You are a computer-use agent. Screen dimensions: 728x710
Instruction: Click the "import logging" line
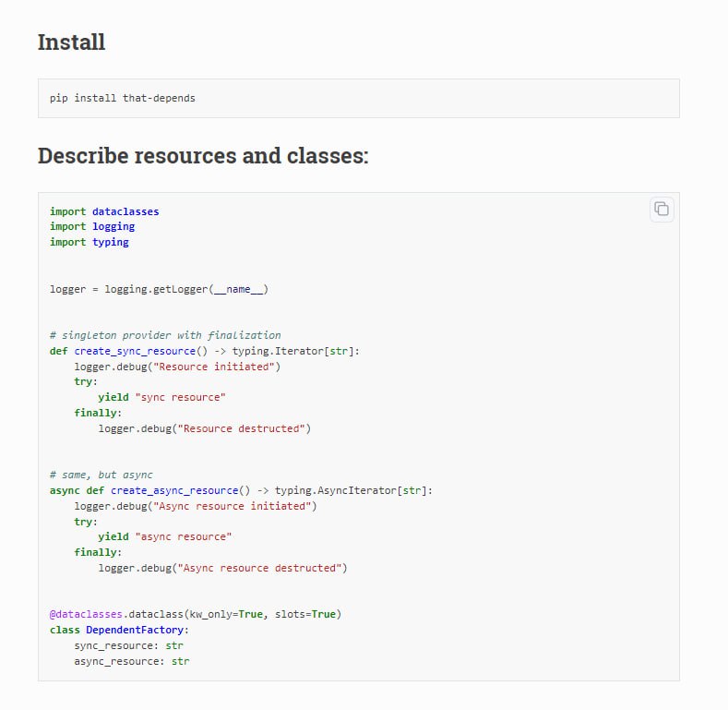click(x=92, y=226)
